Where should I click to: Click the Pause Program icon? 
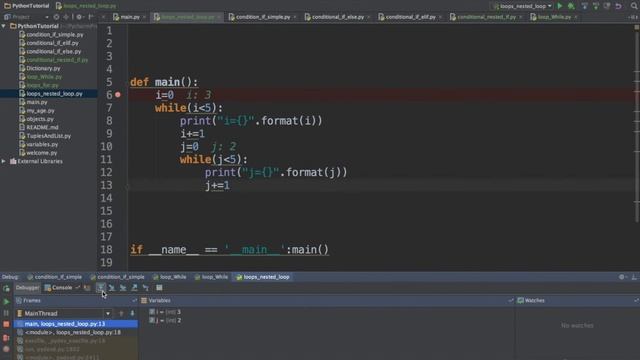[6, 313]
